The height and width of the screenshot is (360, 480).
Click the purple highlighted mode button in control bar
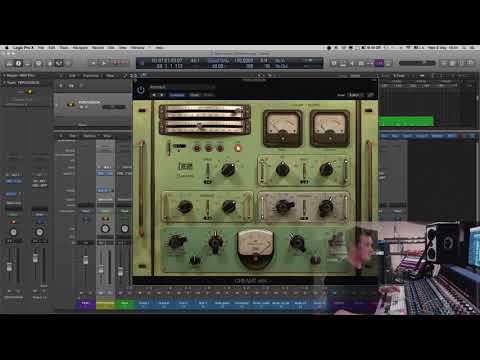tap(379, 63)
